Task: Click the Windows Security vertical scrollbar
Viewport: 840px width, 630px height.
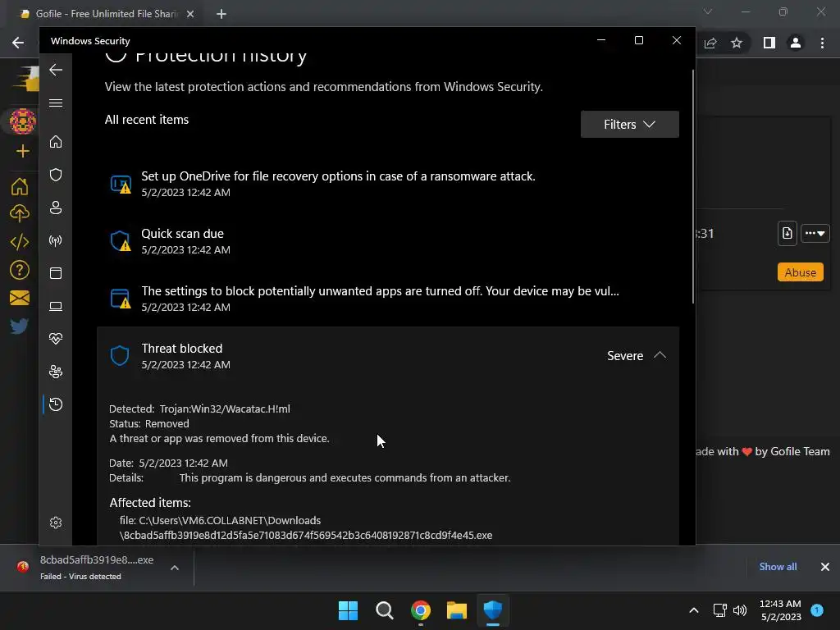Action: tap(692, 186)
